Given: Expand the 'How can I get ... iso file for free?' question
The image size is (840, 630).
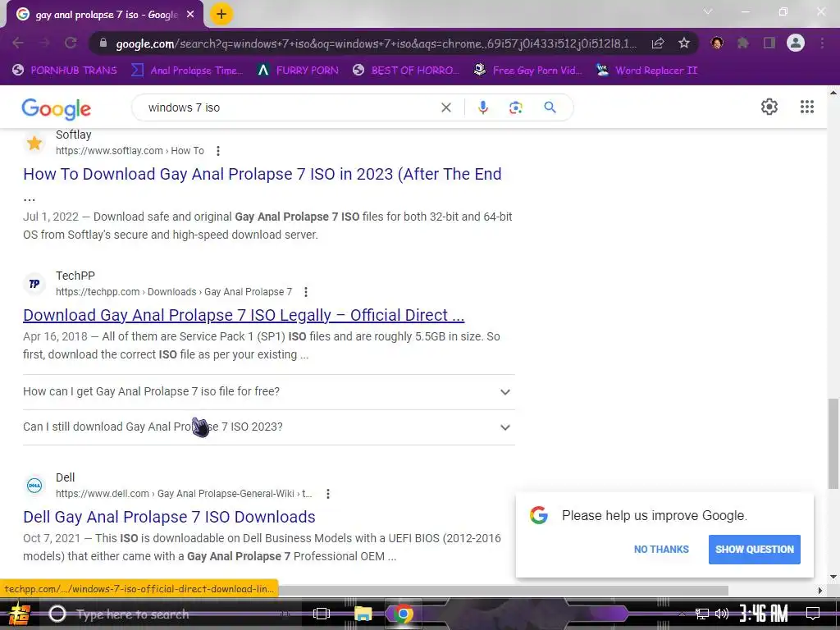Looking at the screenshot, I should click(x=269, y=391).
